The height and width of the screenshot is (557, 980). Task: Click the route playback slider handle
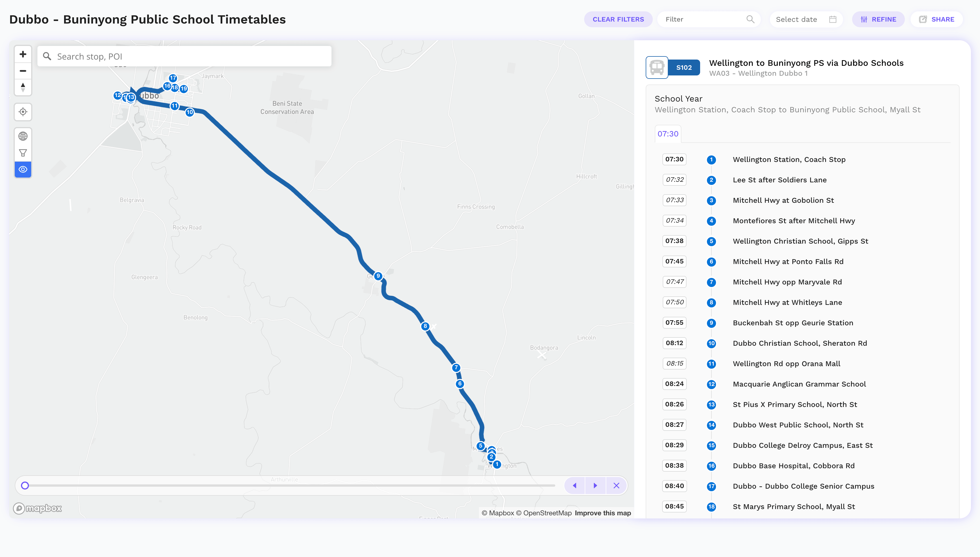(x=25, y=486)
